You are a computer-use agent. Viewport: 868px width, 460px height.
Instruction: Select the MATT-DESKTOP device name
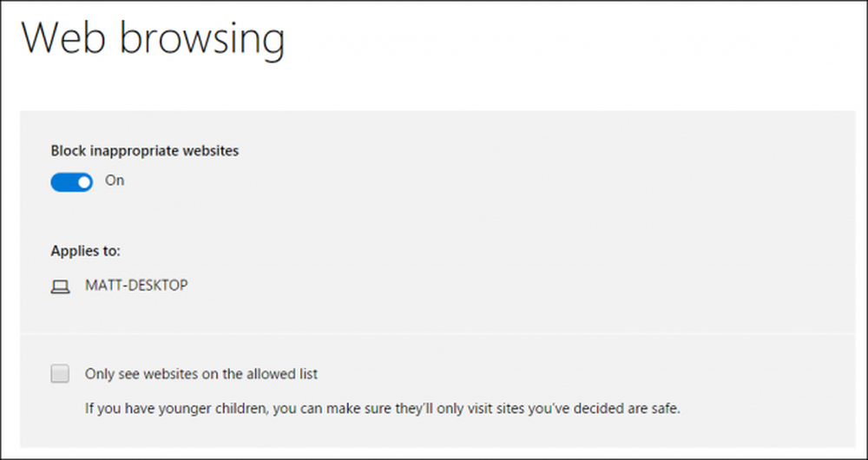click(136, 286)
